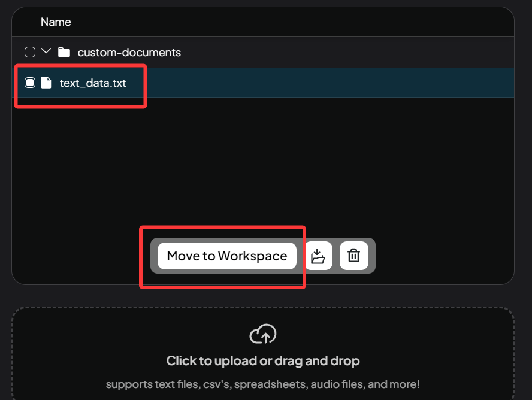Uncheck the text_data.txt checkbox
The width and height of the screenshot is (532, 400).
coord(30,83)
